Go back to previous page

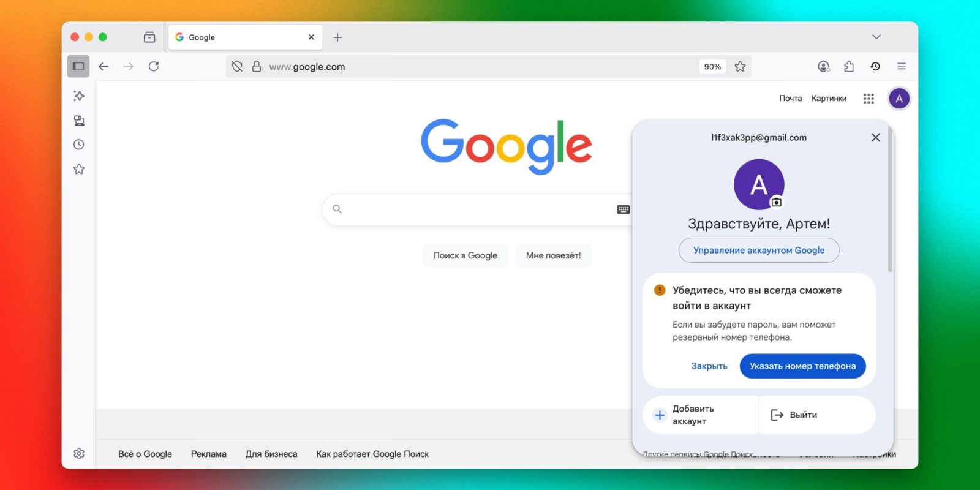[104, 66]
